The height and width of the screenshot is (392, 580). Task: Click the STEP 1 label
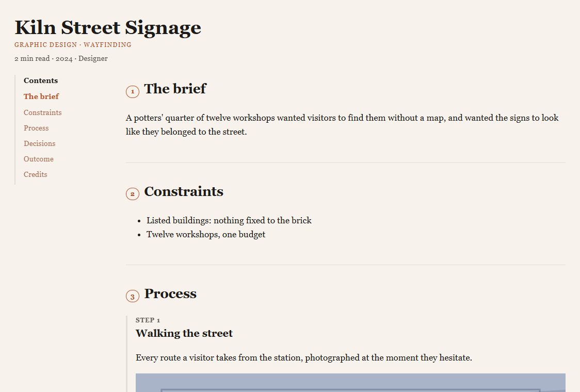(x=148, y=320)
